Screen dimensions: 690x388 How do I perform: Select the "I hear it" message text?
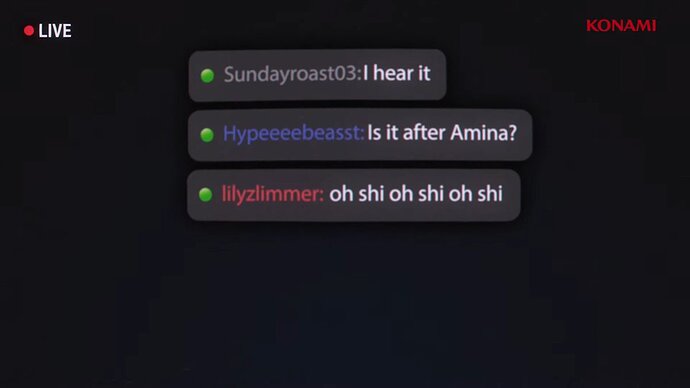pos(396,73)
